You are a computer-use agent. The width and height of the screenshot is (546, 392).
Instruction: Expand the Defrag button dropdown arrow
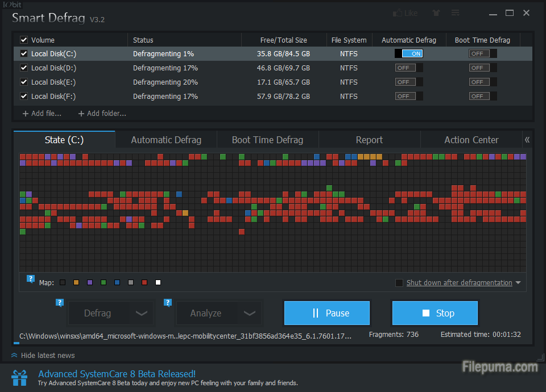pyautogui.click(x=142, y=313)
